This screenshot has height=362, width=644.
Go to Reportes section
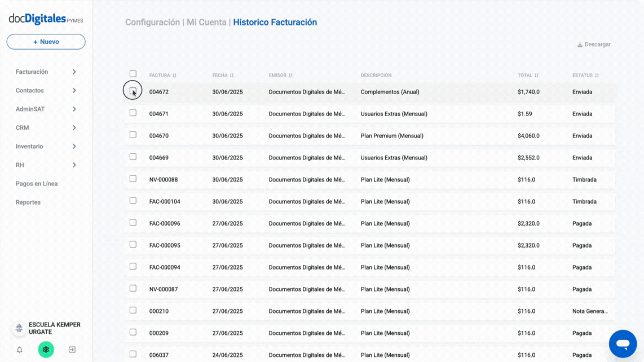point(28,202)
